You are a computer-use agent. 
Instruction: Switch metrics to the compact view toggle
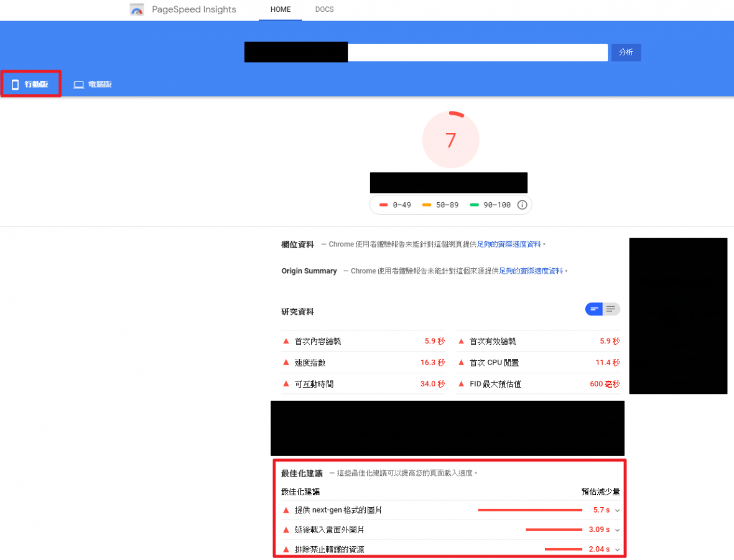tap(594, 309)
